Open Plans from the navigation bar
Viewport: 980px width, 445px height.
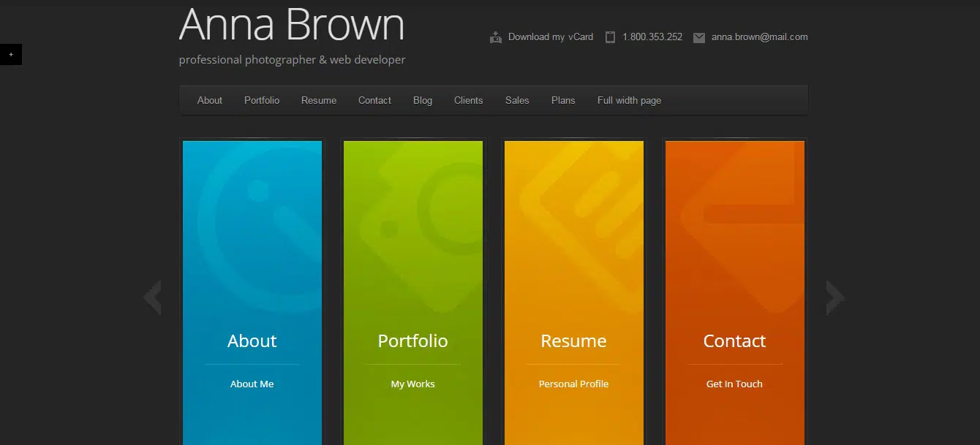click(563, 100)
